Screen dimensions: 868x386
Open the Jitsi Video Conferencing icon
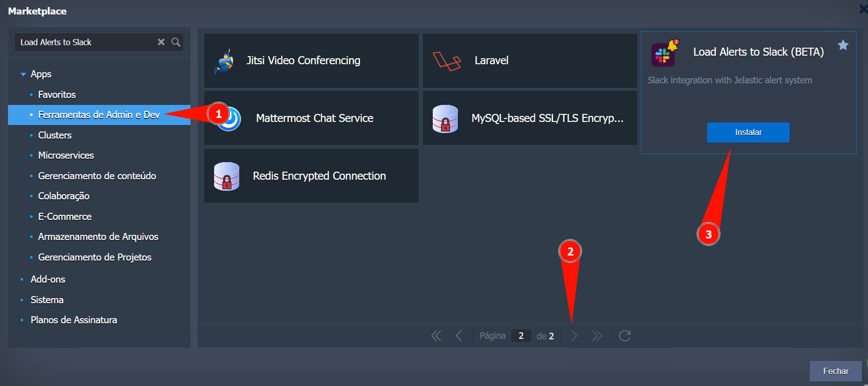click(x=224, y=61)
